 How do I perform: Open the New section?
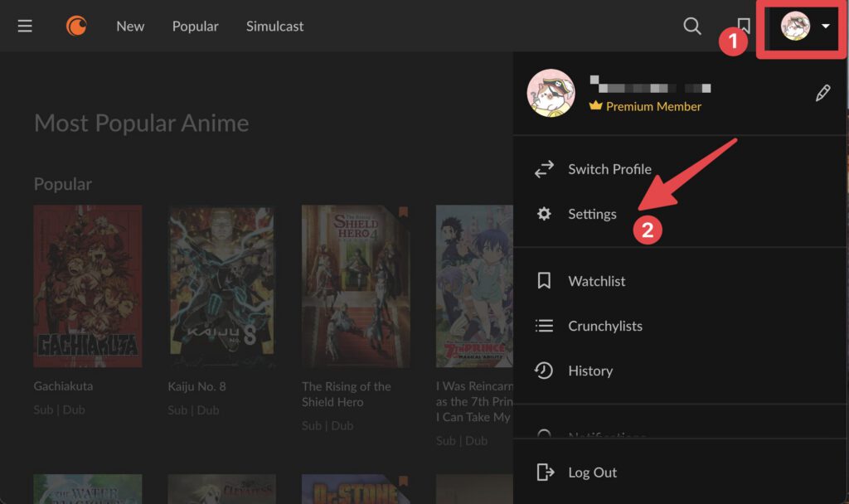point(129,26)
